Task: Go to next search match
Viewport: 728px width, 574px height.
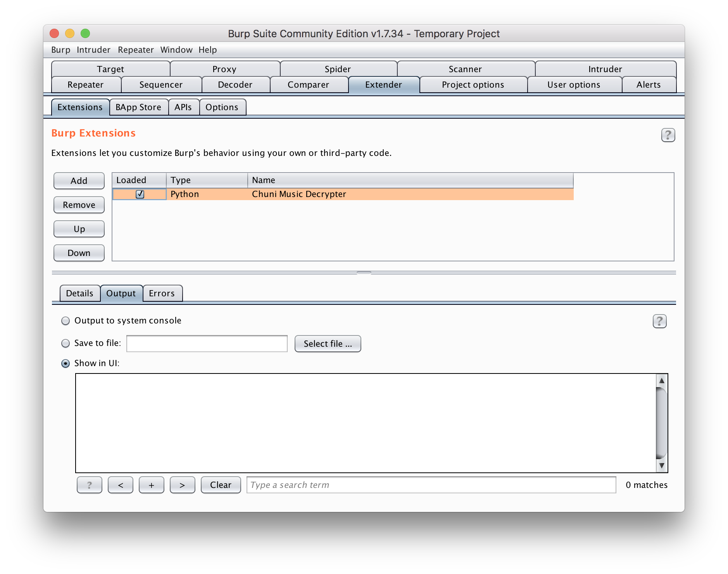Action: click(182, 485)
